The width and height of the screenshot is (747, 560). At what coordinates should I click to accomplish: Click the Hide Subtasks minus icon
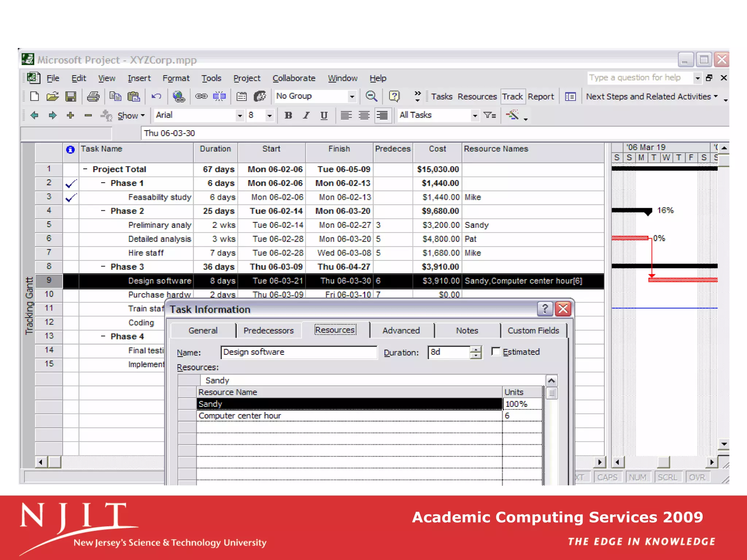point(88,115)
